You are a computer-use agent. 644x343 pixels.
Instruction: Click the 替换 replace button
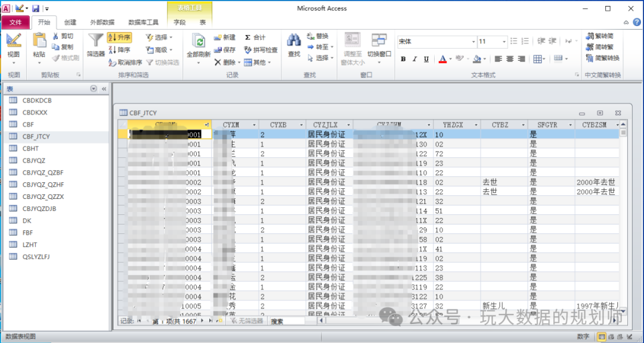[317, 36]
